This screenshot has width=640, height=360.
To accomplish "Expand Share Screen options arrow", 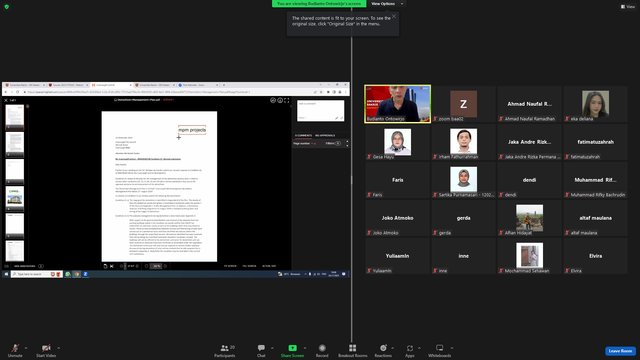I will tap(304, 348).
